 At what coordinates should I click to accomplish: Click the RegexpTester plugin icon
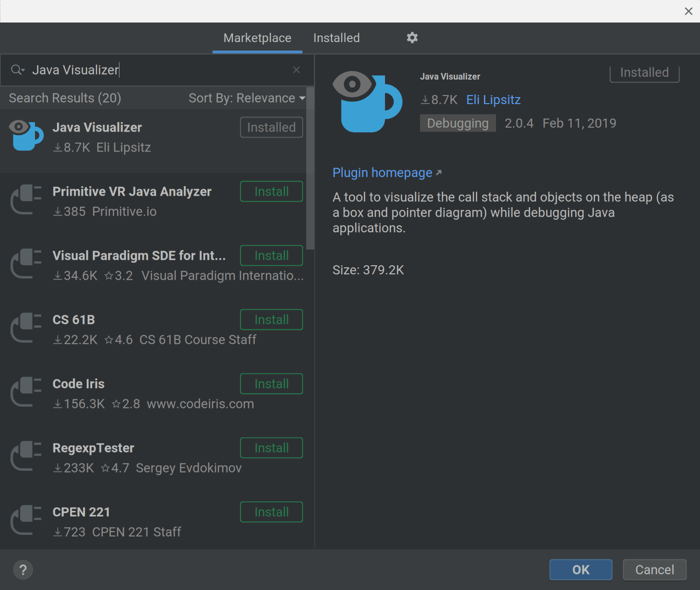[x=26, y=455]
